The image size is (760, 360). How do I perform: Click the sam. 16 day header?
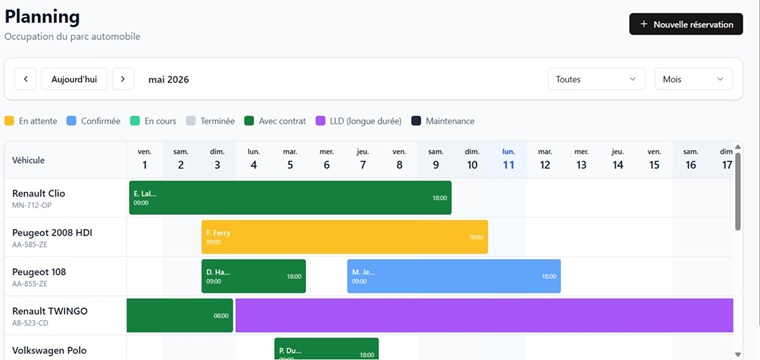coord(691,159)
